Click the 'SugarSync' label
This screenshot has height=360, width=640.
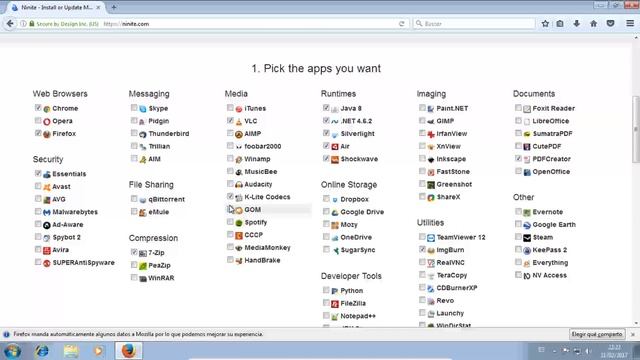[x=358, y=250]
